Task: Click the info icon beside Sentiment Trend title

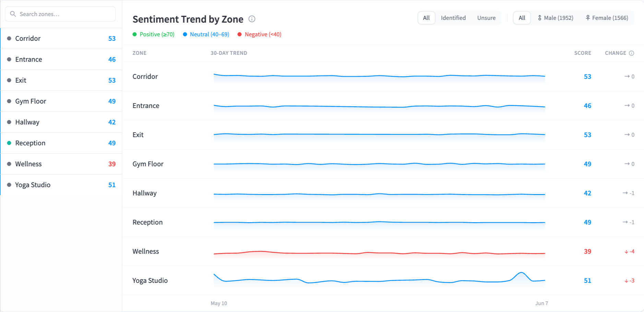Action: coord(252,19)
